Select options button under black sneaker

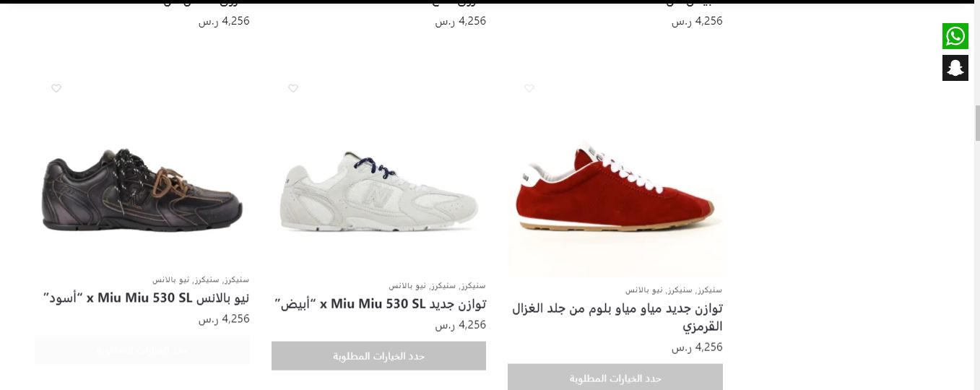(x=142, y=350)
